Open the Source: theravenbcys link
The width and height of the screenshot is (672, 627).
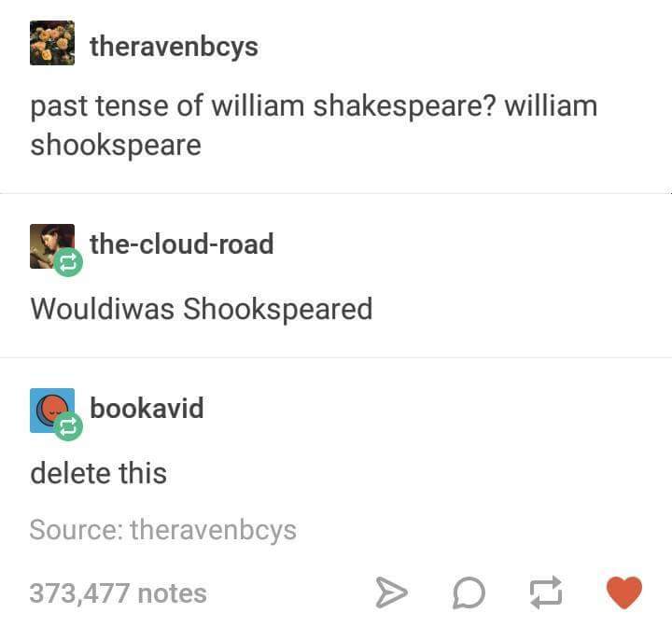162,530
